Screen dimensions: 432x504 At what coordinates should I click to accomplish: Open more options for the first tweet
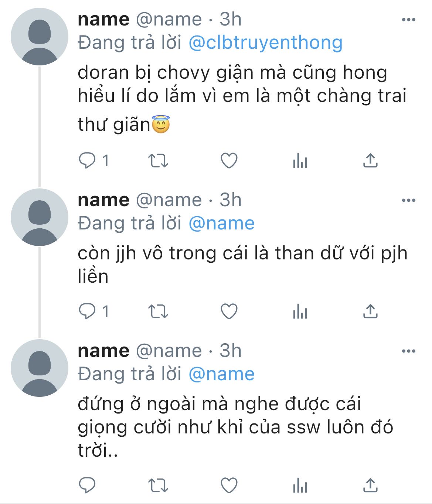coord(409,20)
